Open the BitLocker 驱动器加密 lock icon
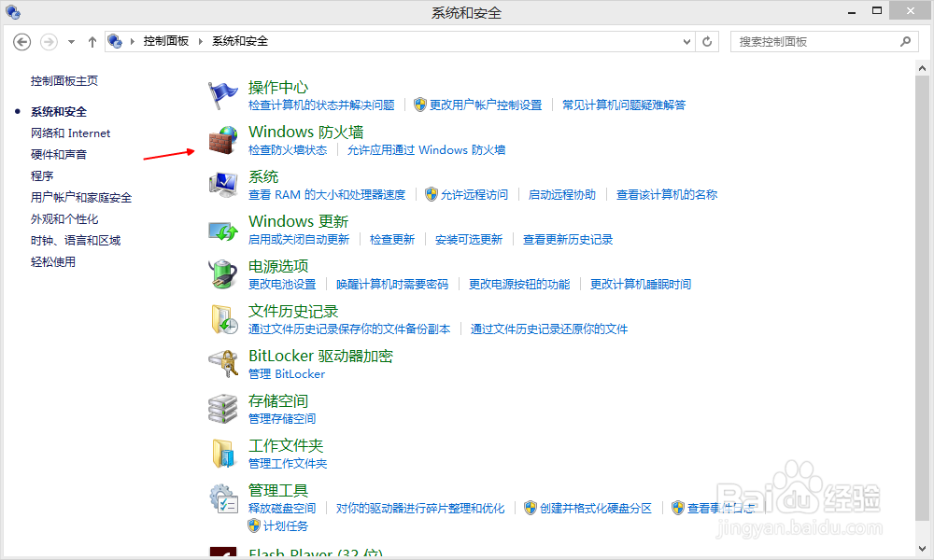 tap(222, 363)
